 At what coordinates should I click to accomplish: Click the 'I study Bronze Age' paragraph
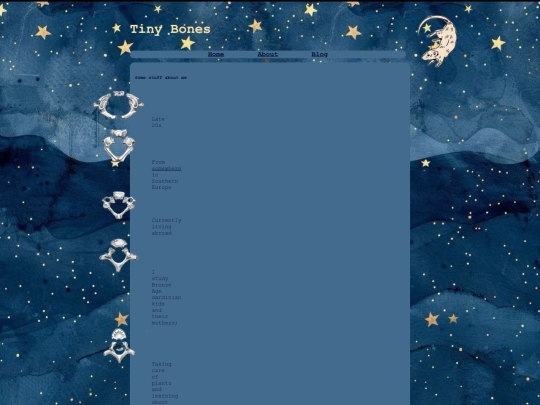tap(166, 298)
